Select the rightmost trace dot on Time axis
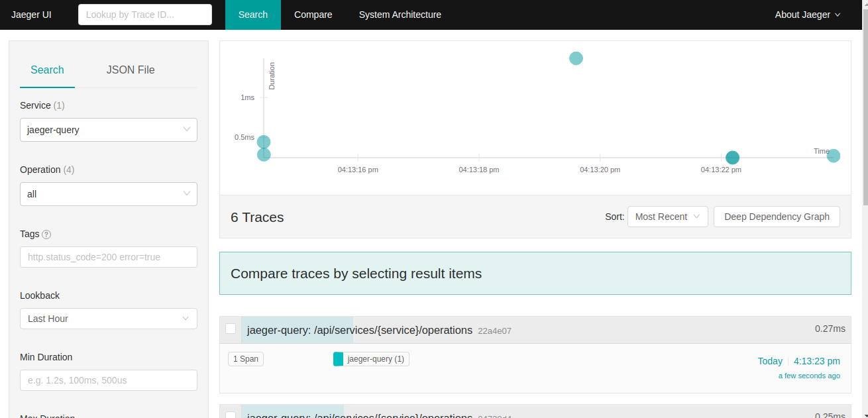The height and width of the screenshot is (418, 868). [x=834, y=156]
